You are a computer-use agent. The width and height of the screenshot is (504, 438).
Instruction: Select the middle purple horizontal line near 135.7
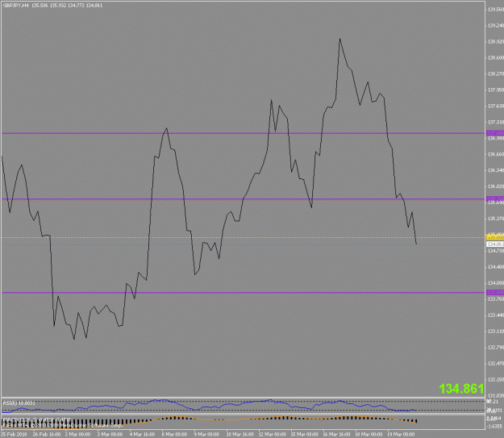coord(243,199)
